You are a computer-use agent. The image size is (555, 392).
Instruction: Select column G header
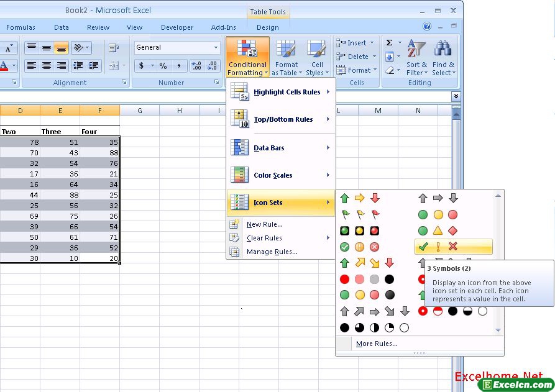tap(140, 111)
